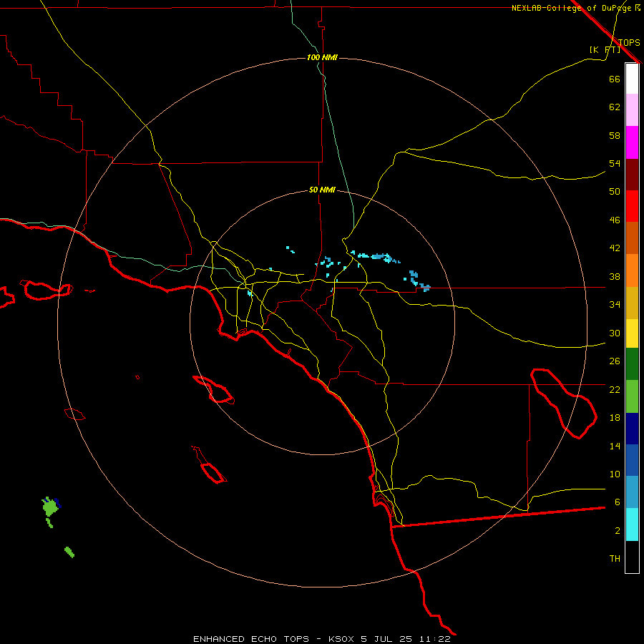Click the medium blue 10-14 kft swatch

pos(632,460)
